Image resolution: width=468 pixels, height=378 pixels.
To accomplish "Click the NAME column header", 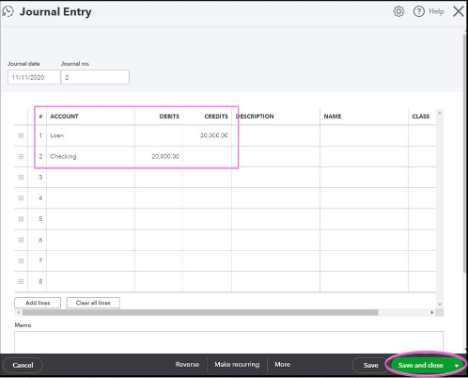I will point(332,116).
